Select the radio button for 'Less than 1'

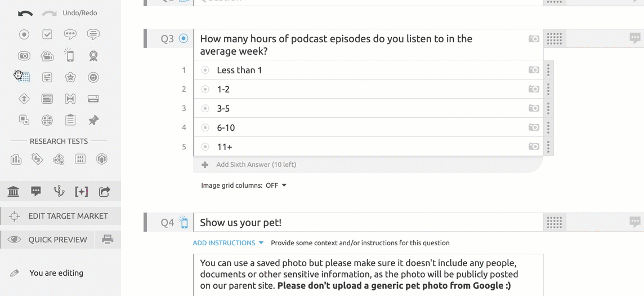click(x=205, y=70)
